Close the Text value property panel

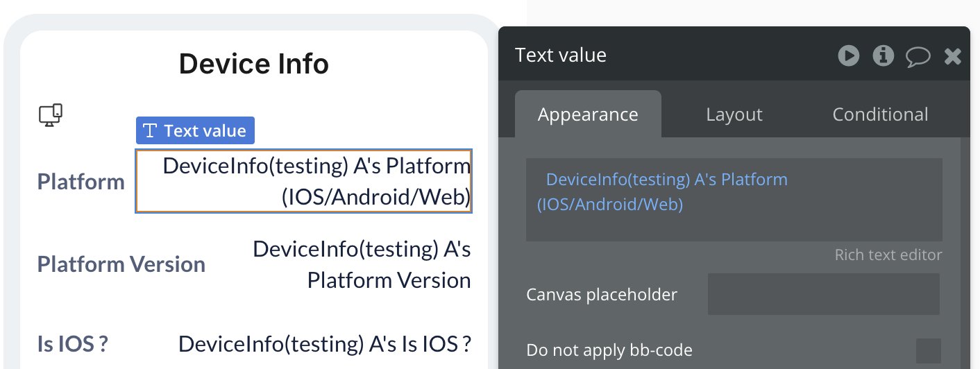pos(953,56)
